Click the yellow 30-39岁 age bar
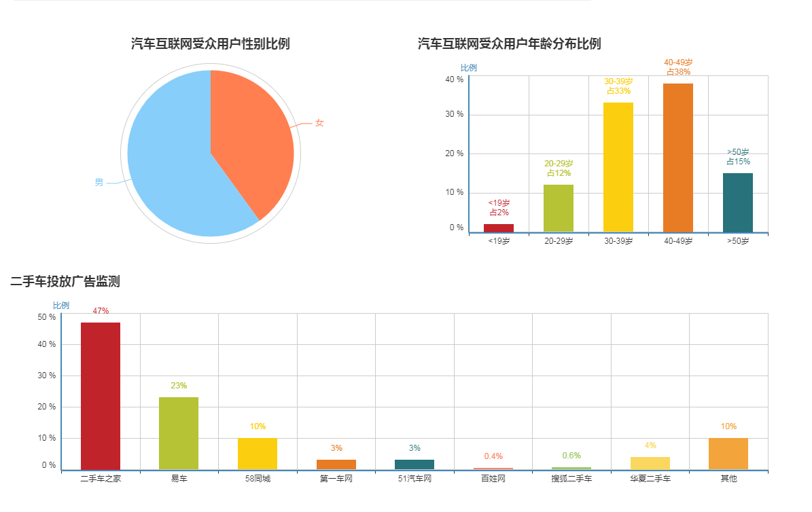Screen dimensions: 812x512 pyautogui.click(x=618, y=168)
